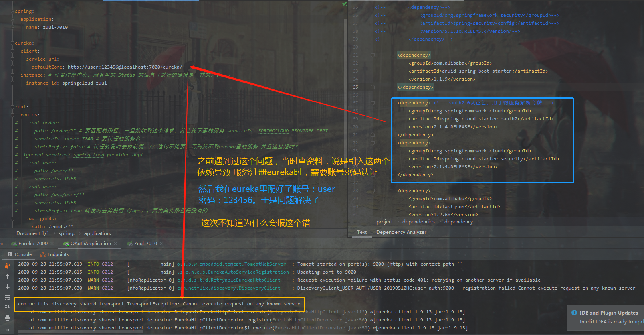The width and height of the screenshot is (644, 335).
Task: Click the 'spring:' breadcrumb in YAML editor
Action: pos(67,233)
